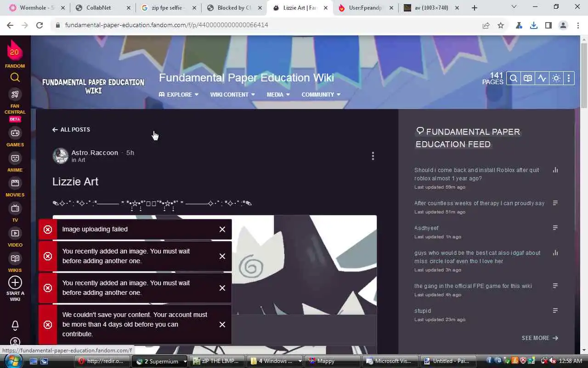Go back in browser history

click(x=10, y=25)
